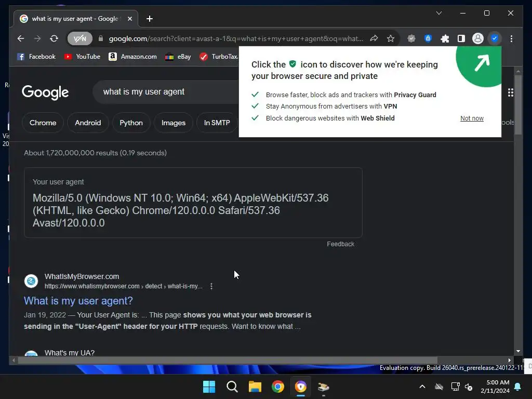532x399 pixels.
Task: Bookmark this page with the star icon
Action: [391, 38]
